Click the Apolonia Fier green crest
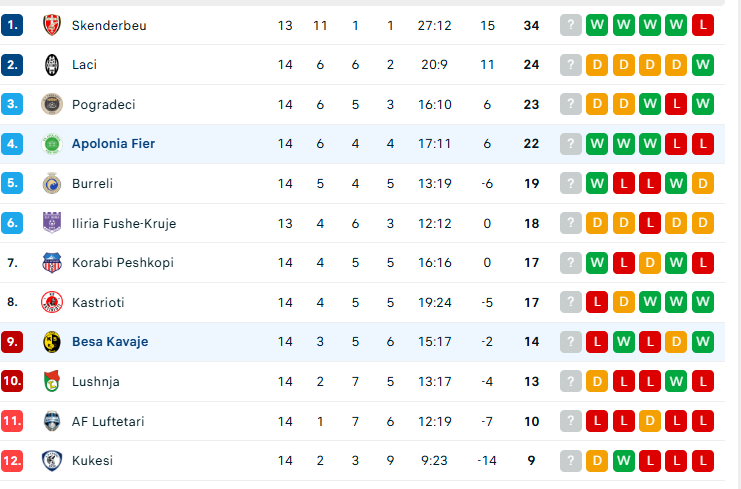741x489 pixels. click(51, 144)
